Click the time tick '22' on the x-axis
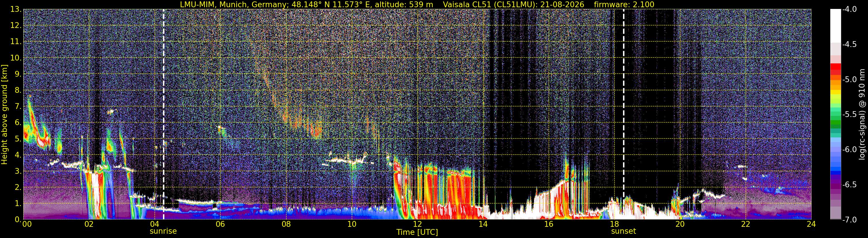868x238 pixels. click(x=746, y=224)
